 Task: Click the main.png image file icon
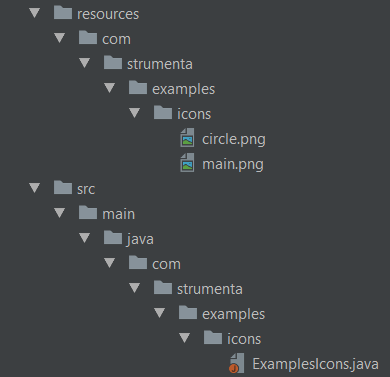[x=187, y=163]
